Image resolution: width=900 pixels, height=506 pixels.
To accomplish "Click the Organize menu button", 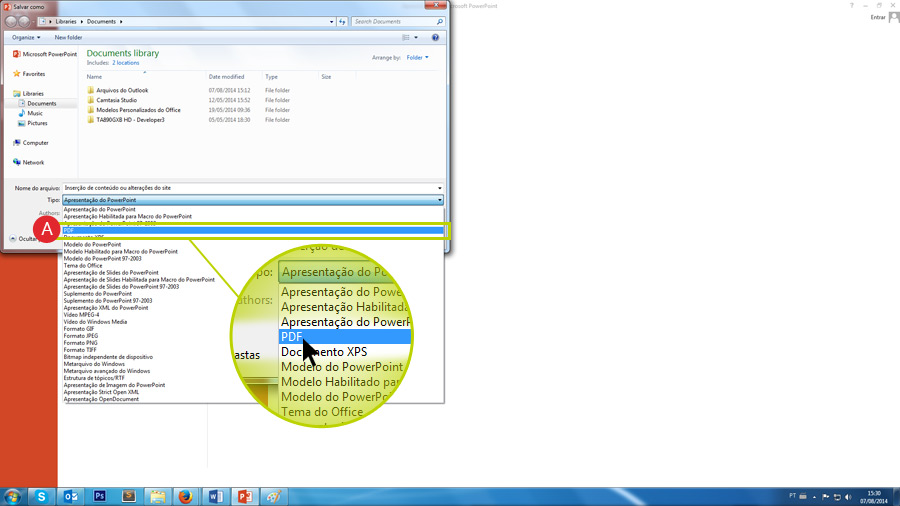I will tap(26, 37).
